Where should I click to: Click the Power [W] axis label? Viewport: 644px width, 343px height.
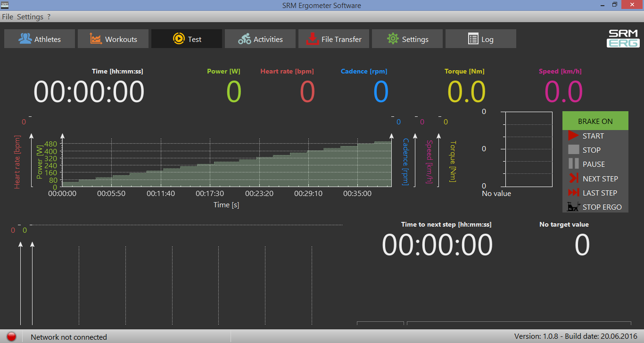point(40,162)
